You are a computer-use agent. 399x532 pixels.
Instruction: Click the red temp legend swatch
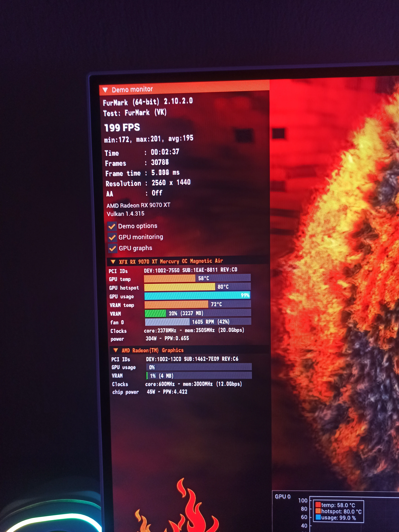click(x=318, y=504)
